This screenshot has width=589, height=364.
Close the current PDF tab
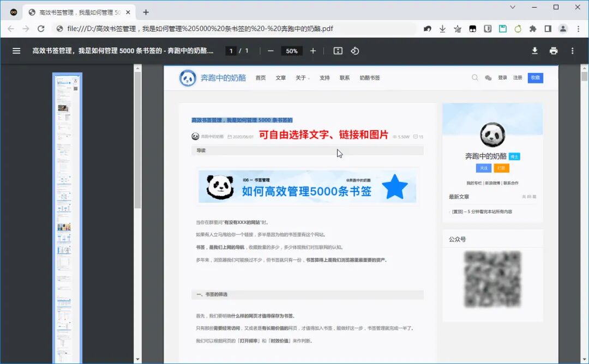pos(128,13)
